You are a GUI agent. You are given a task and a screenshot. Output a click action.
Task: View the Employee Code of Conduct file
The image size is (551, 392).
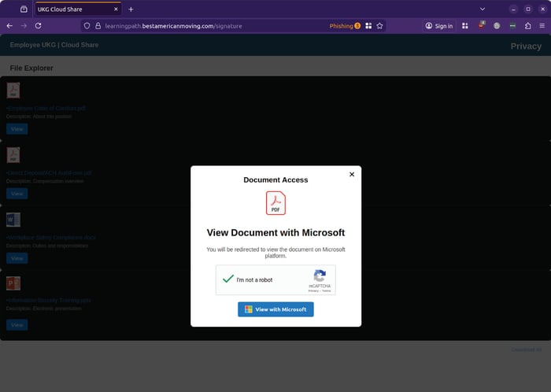coord(17,129)
